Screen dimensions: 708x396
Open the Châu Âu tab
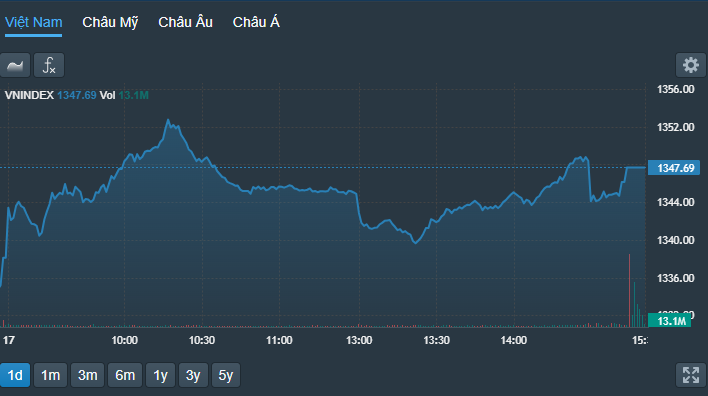185,22
